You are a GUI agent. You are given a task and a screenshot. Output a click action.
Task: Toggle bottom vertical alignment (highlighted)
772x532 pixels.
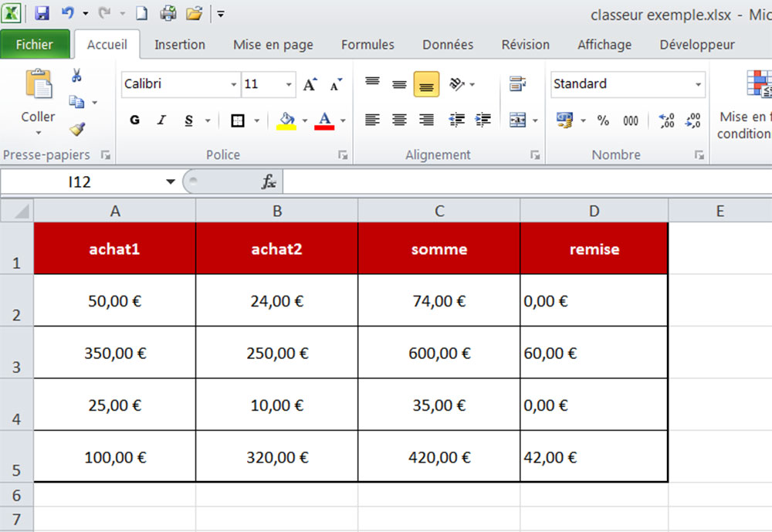coord(426,84)
